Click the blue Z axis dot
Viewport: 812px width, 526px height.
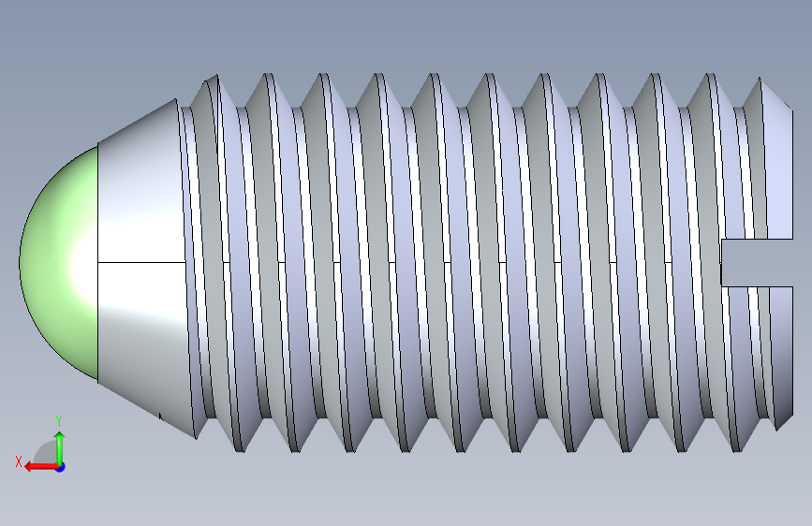(x=61, y=467)
